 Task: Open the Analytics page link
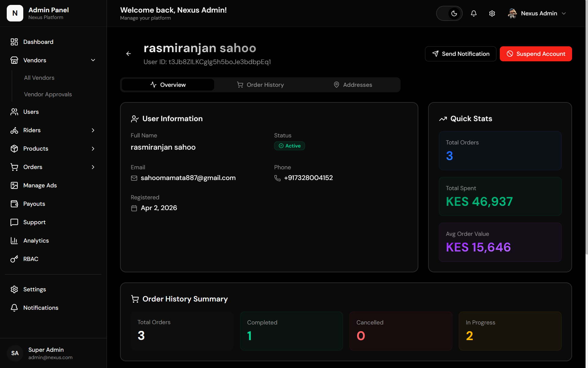(36, 241)
